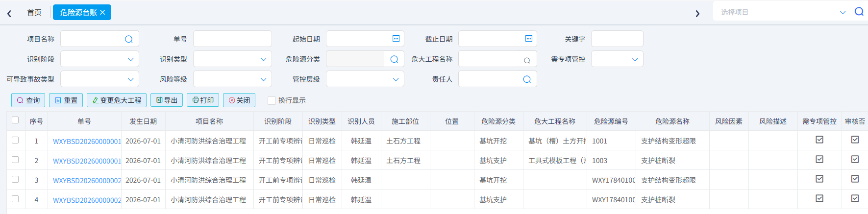Open the 识别类型 dropdown

232,59
